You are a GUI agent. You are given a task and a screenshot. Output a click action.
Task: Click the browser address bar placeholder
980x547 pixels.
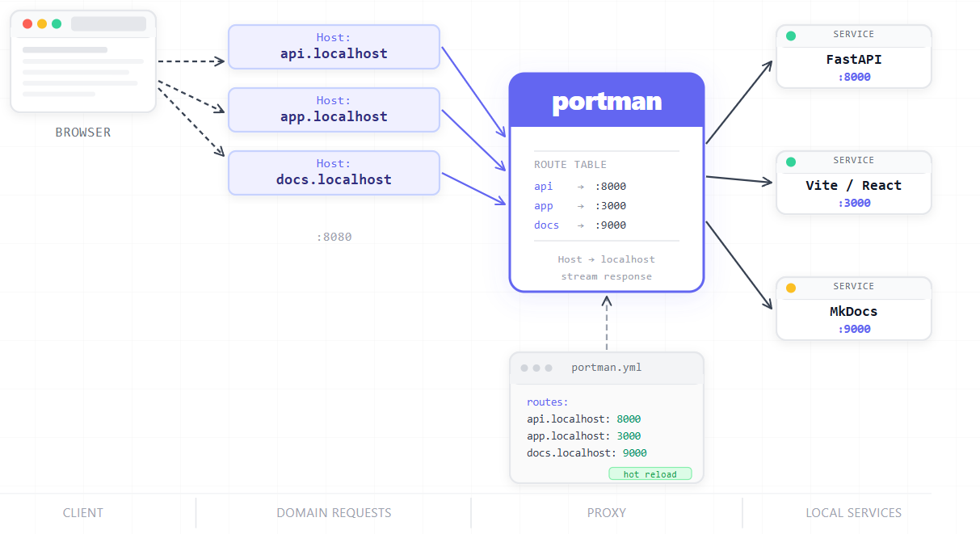click(108, 23)
